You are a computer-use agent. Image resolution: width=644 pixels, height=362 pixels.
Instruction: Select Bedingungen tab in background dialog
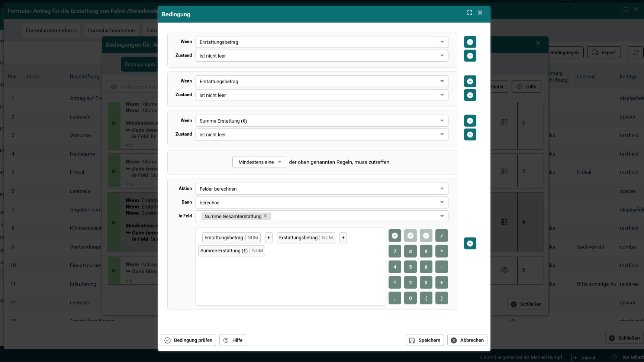pos(139,64)
